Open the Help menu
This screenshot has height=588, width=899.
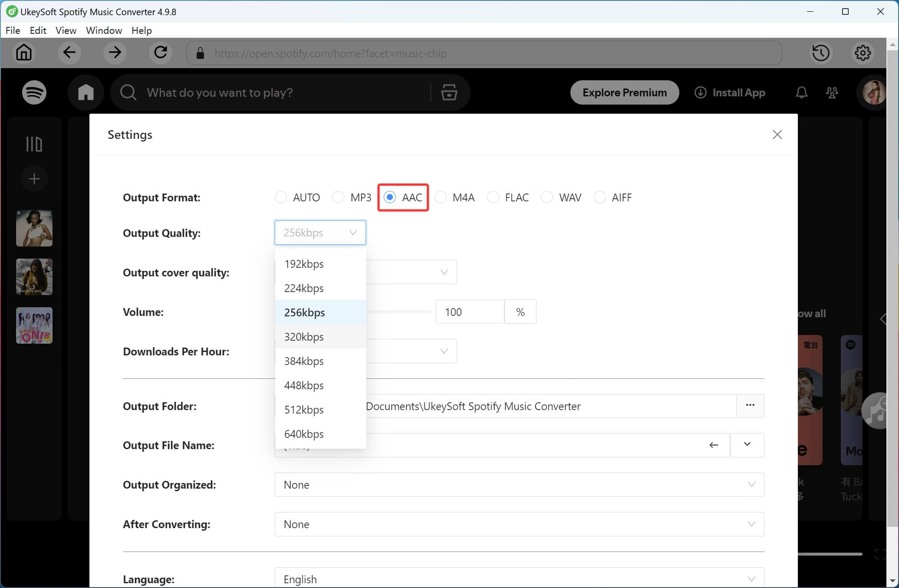pyautogui.click(x=142, y=30)
